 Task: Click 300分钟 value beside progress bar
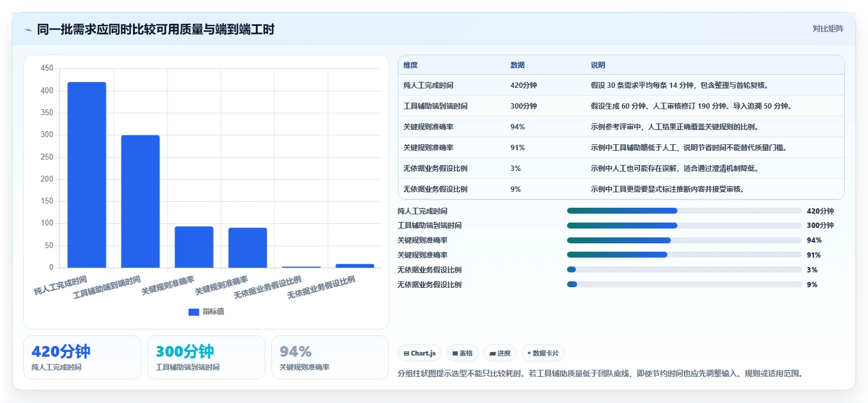(820, 226)
